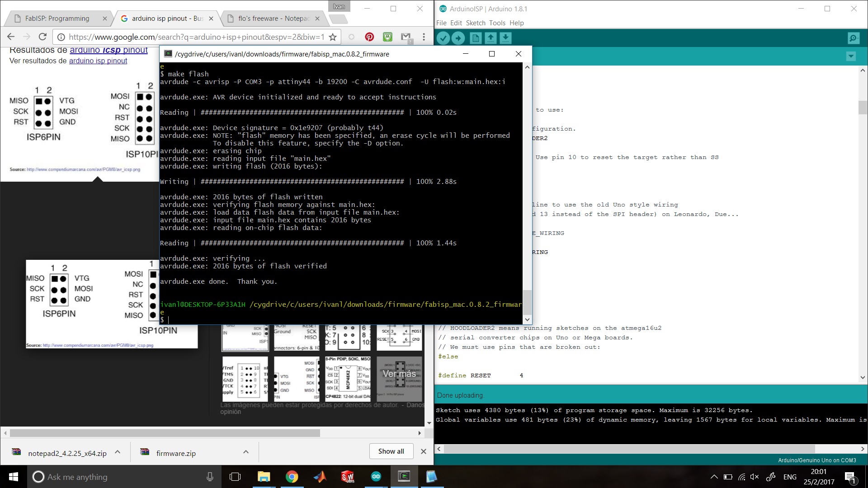
Task: Close the flo's freeware tab
Action: (x=317, y=19)
